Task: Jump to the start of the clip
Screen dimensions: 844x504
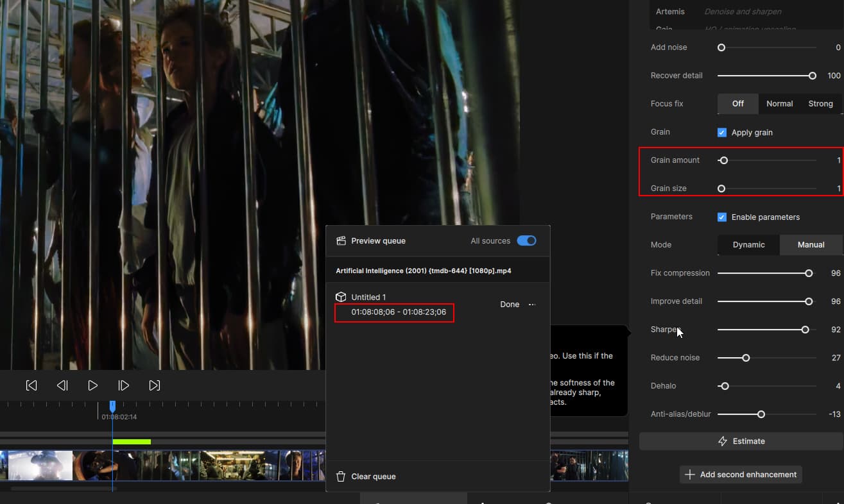Action: click(31, 385)
